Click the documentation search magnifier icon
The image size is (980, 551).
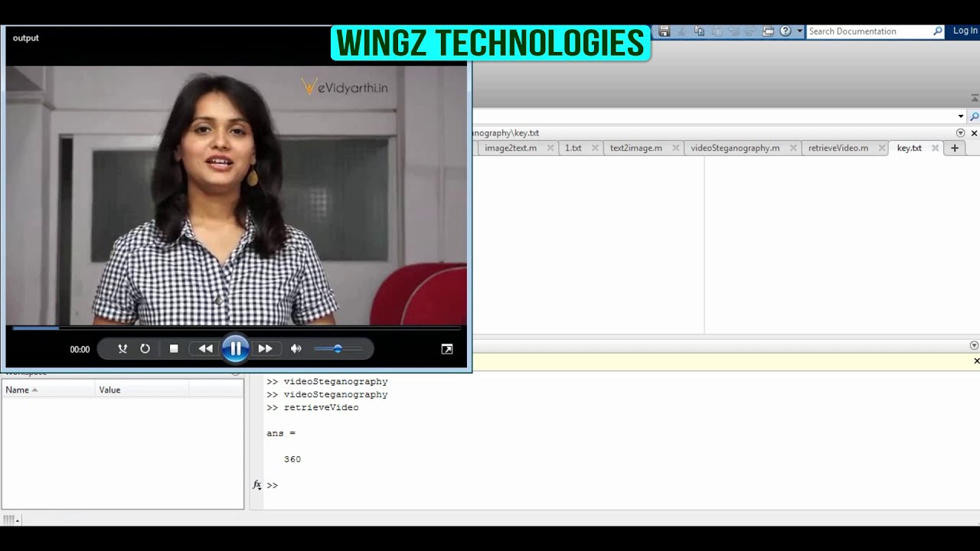pos(938,31)
